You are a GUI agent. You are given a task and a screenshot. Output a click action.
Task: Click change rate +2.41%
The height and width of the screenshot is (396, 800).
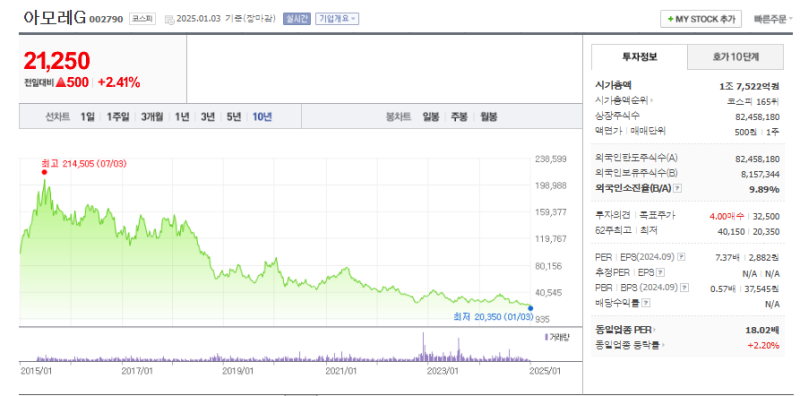pyautogui.click(x=119, y=82)
